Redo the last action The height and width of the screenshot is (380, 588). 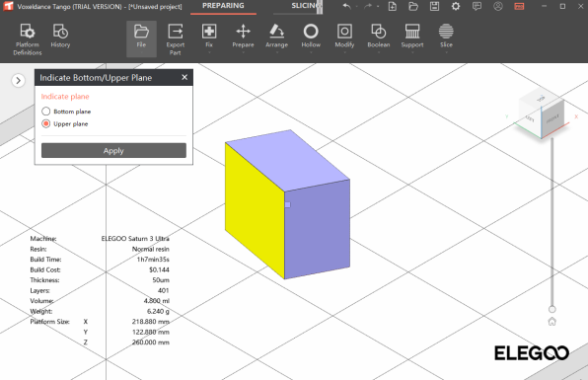pos(368,6)
